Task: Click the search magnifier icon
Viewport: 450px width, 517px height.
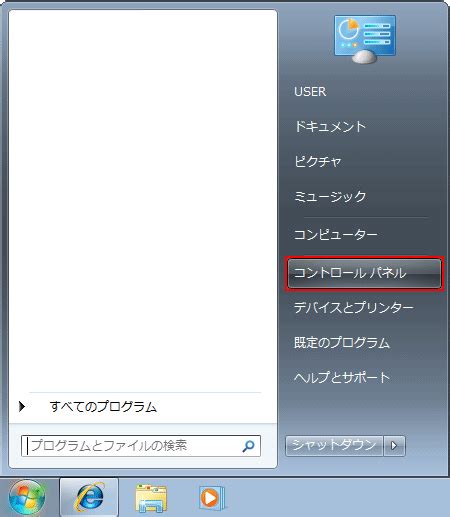Action: click(248, 445)
